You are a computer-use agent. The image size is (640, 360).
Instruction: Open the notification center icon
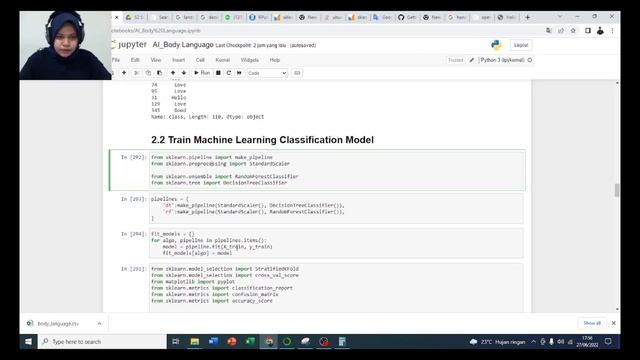pos(608,342)
